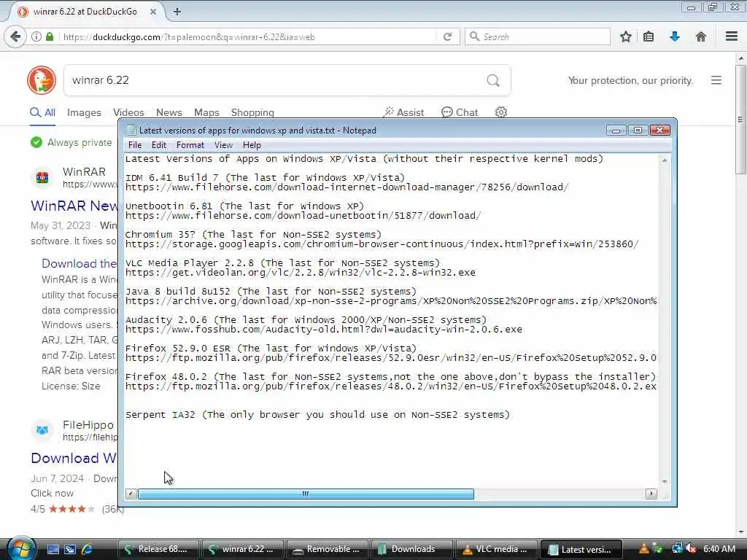Click VLC cone icon in system tray

[x=643, y=549]
